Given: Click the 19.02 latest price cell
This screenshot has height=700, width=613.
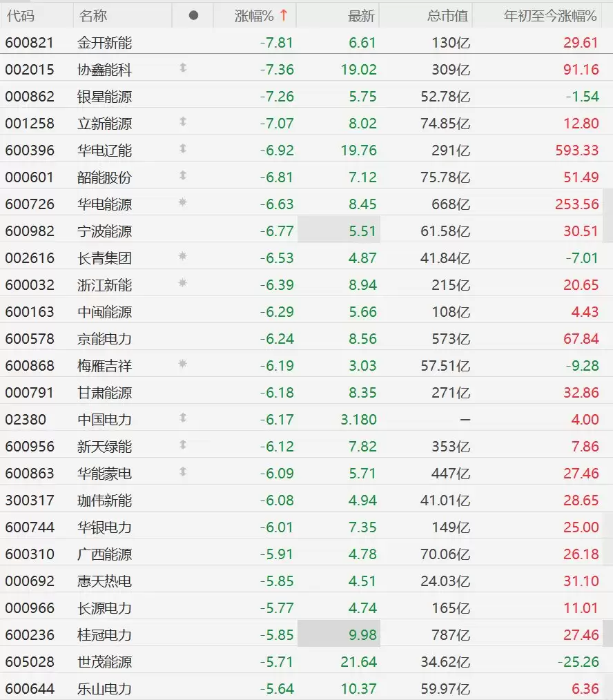Looking at the screenshot, I should 358,70.
